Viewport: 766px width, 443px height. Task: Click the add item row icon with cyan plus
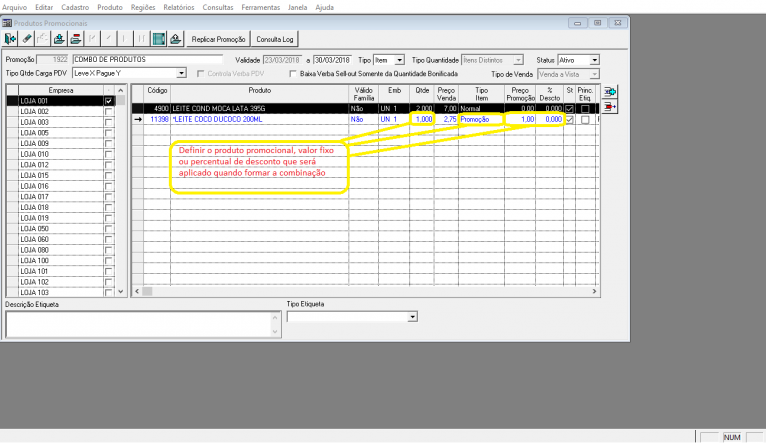pyautogui.click(x=610, y=91)
